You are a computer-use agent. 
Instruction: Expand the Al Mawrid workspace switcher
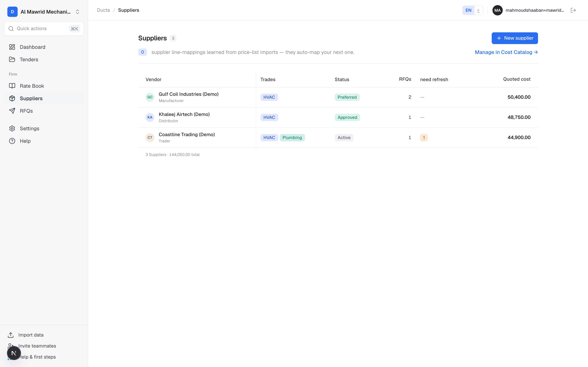point(44,12)
